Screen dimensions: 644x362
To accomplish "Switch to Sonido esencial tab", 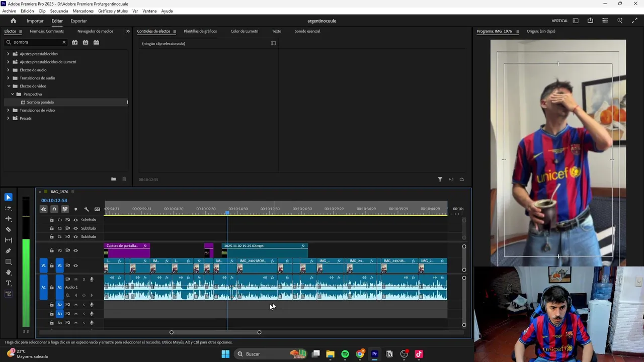I will tap(307, 31).
